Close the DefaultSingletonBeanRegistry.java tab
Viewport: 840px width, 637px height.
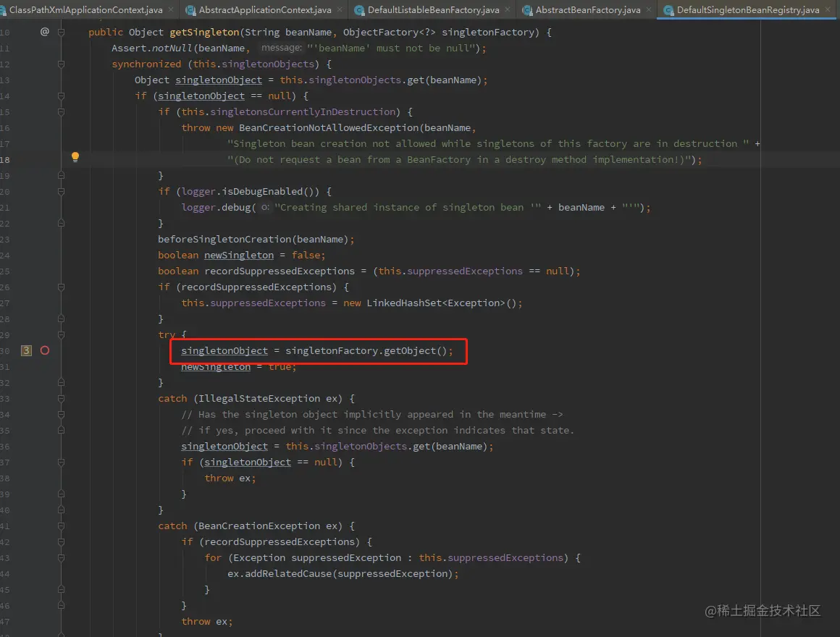pyautogui.click(x=828, y=9)
